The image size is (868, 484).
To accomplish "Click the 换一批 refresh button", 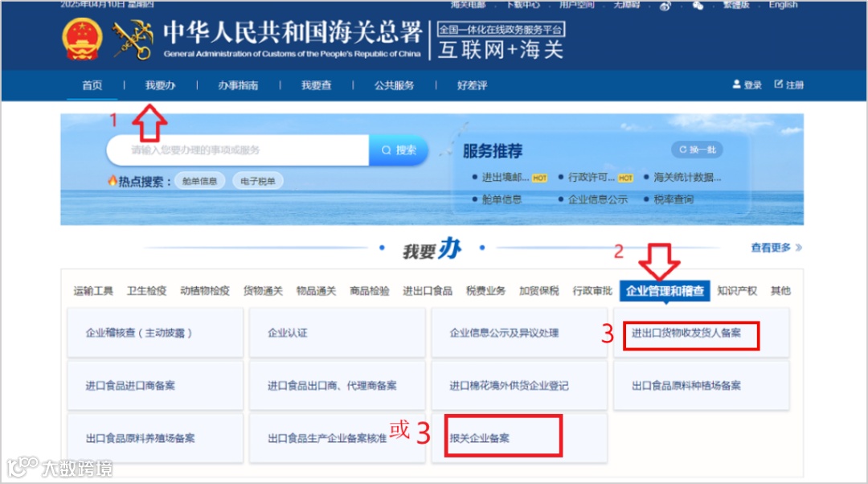I will point(698,150).
